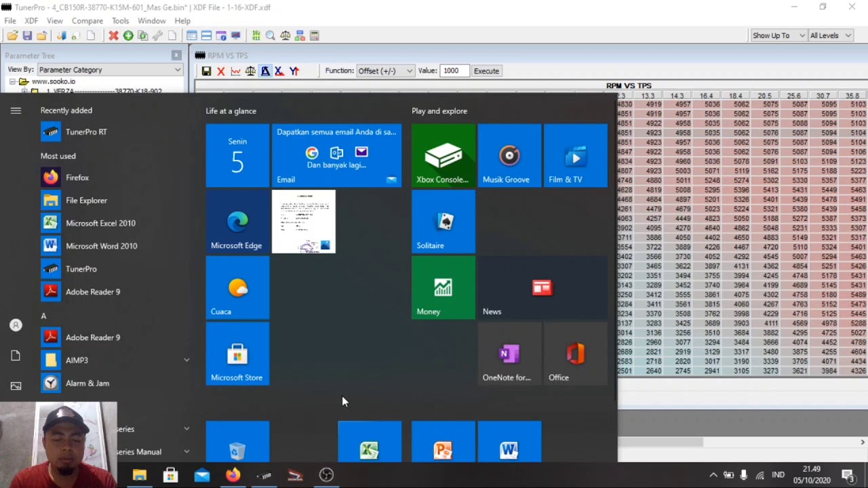Click the red delete X icon in main toolbar
This screenshot has height=488, width=868.
coord(113,36)
